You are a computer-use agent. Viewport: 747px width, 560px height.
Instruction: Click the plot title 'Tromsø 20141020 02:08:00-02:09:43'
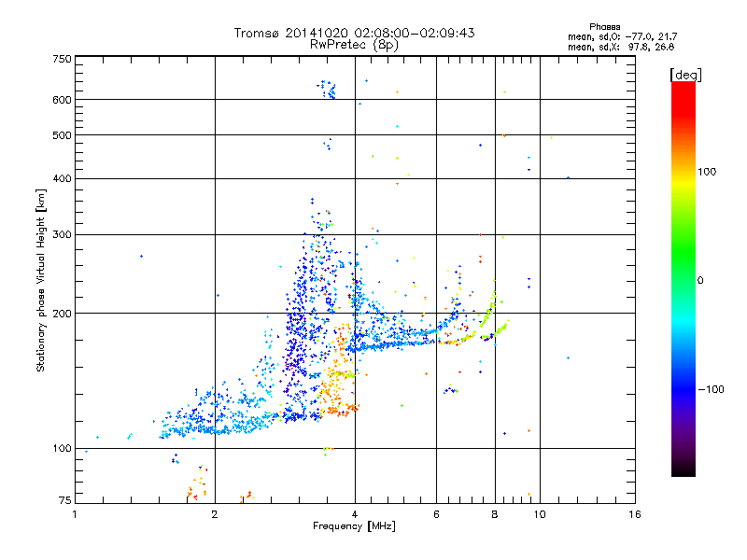click(354, 33)
